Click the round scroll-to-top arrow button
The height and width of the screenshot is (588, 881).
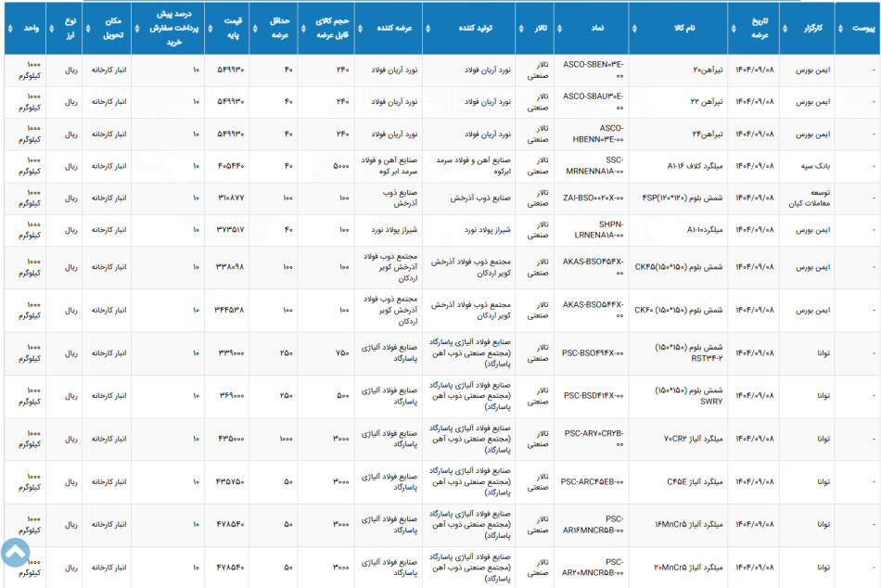click(x=15, y=553)
